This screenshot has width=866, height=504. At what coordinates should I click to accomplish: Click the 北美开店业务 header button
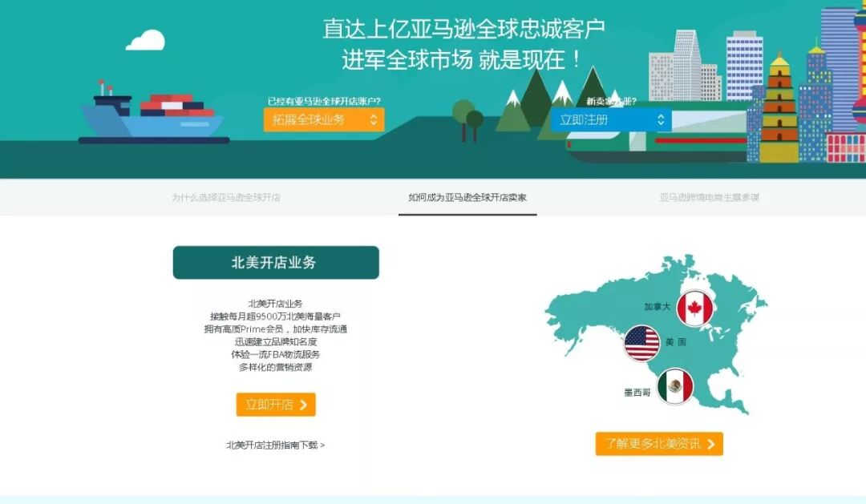[x=276, y=262]
